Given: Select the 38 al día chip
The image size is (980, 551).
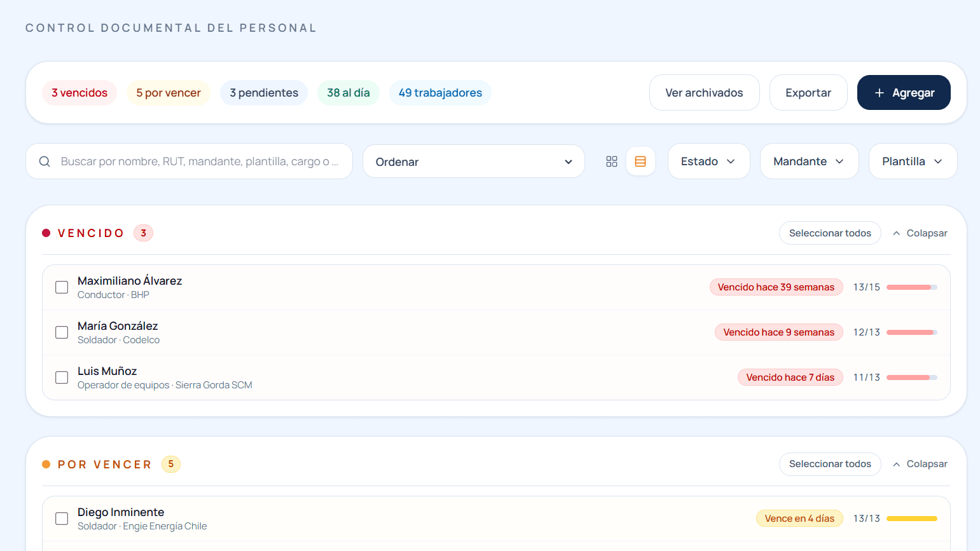Looking at the screenshot, I should coord(349,93).
